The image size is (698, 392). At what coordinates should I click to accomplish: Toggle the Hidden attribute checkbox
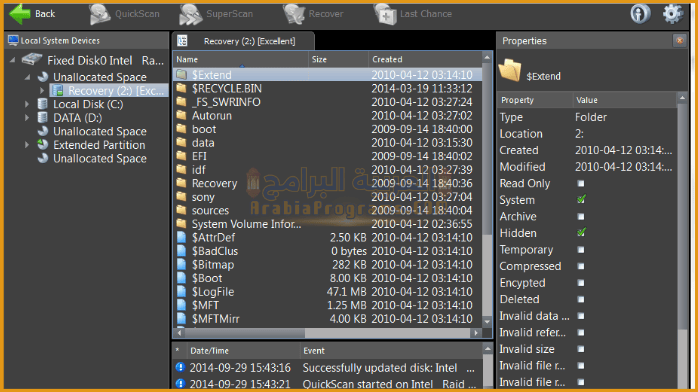pos(581,233)
